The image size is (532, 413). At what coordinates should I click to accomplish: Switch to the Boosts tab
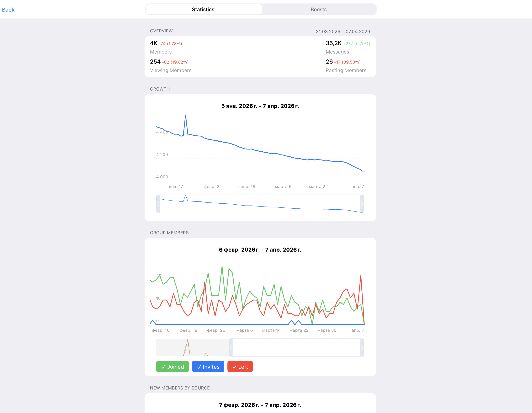(318, 9)
